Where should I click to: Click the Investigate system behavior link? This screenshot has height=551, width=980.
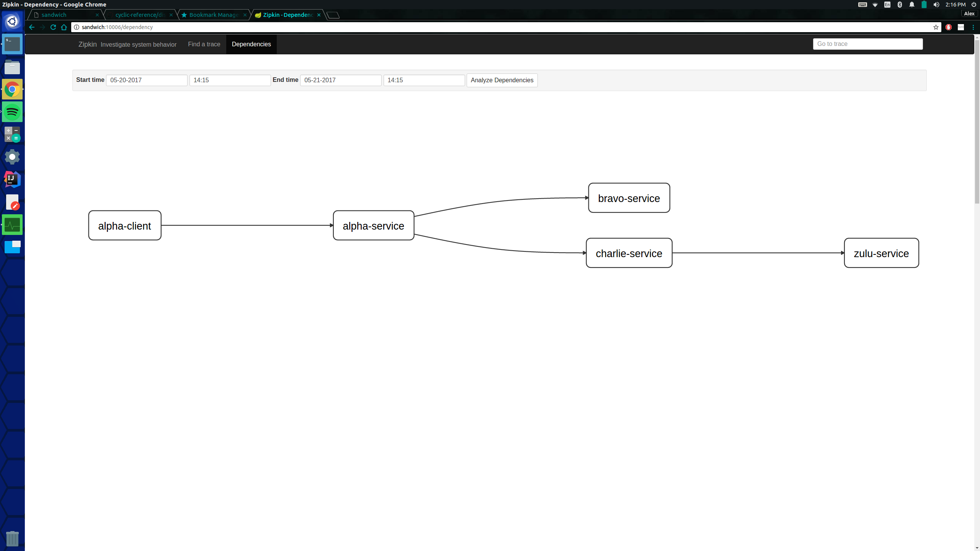pos(139,44)
